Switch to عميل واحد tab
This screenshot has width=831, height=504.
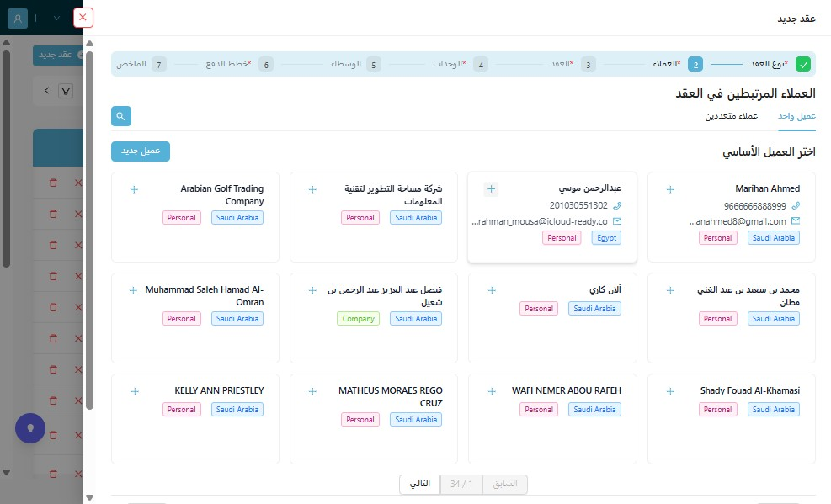pyautogui.click(x=796, y=116)
